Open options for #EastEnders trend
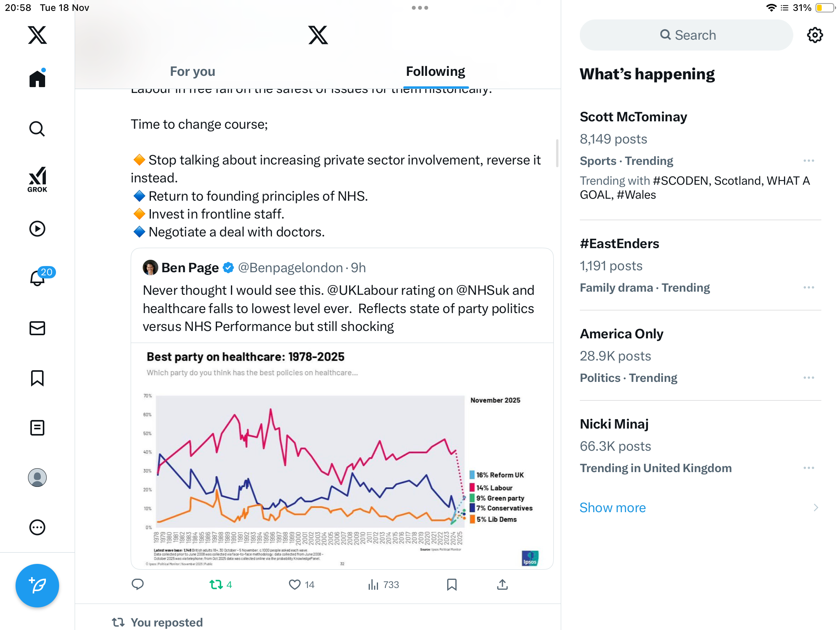Image resolution: width=840 pixels, height=630 pixels. pyautogui.click(x=808, y=287)
